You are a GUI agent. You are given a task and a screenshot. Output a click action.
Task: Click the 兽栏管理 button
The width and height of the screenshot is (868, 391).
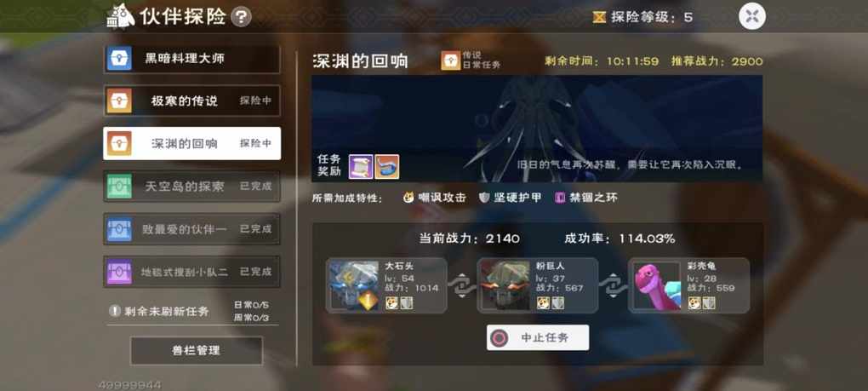(x=196, y=351)
